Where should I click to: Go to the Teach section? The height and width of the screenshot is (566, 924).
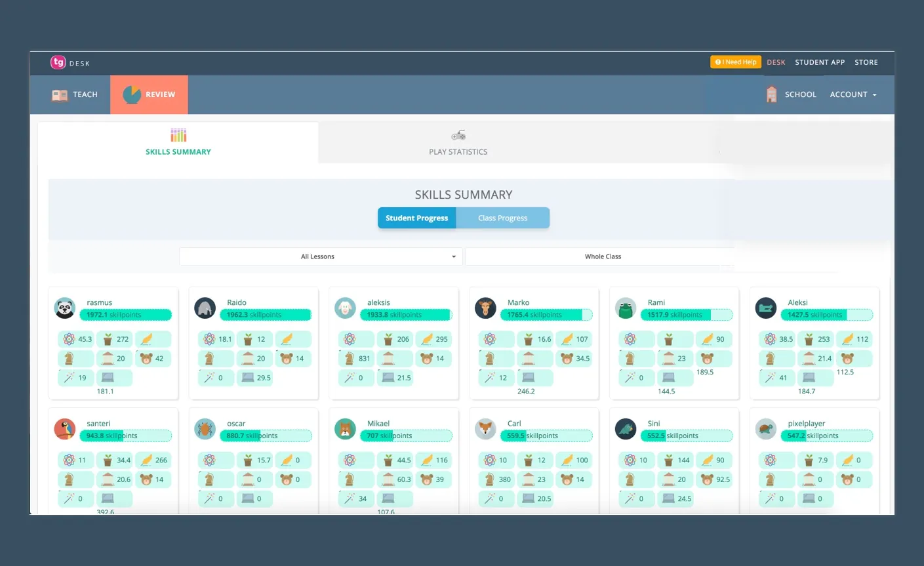point(74,94)
